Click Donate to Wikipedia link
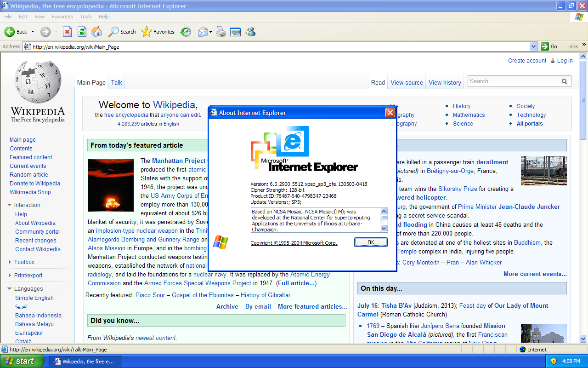The image size is (588, 368). (35, 184)
